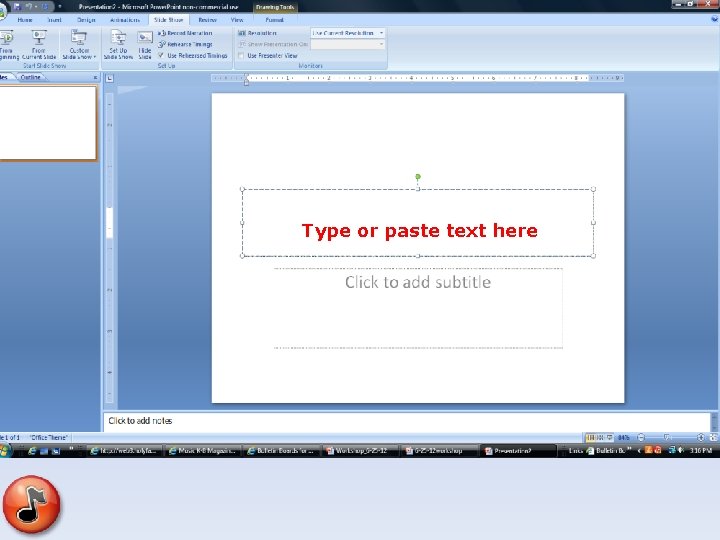Toggle Use Rehearsed Timings checkbox
The width and height of the screenshot is (720, 540).
pos(161,55)
